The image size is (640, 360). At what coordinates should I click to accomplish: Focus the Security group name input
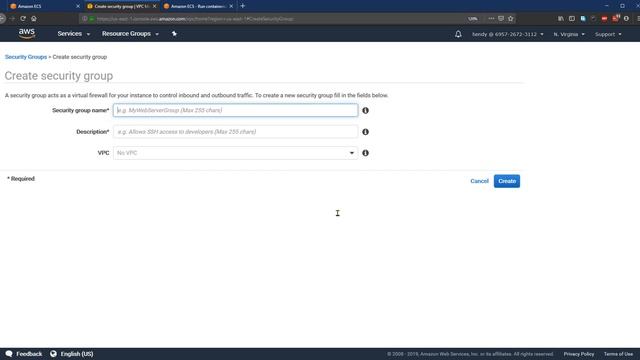(x=236, y=110)
